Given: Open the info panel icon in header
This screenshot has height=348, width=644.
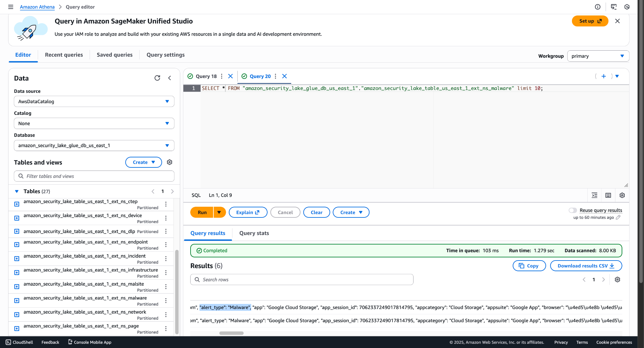Looking at the screenshot, I should [x=598, y=7].
